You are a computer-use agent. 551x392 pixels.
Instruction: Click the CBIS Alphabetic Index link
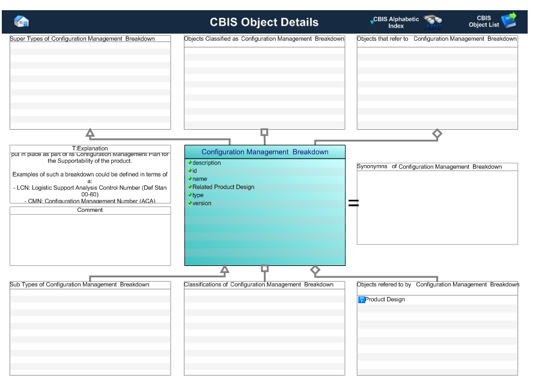pyautogui.click(x=396, y=22)
